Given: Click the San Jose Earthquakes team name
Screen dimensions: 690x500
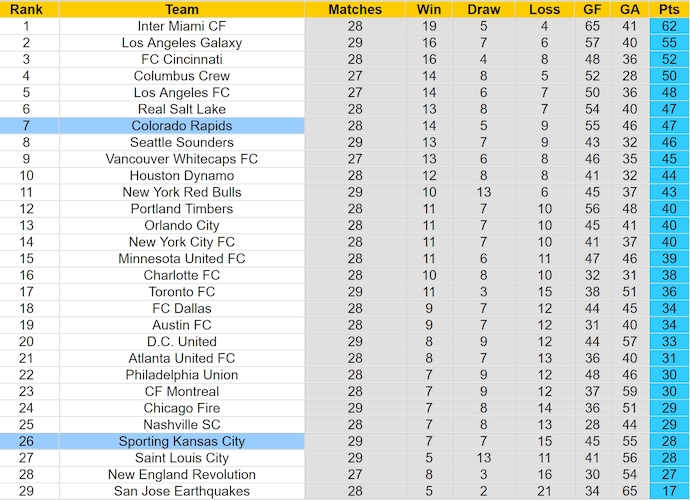Looking at the screenshot, I should [181, 491].
